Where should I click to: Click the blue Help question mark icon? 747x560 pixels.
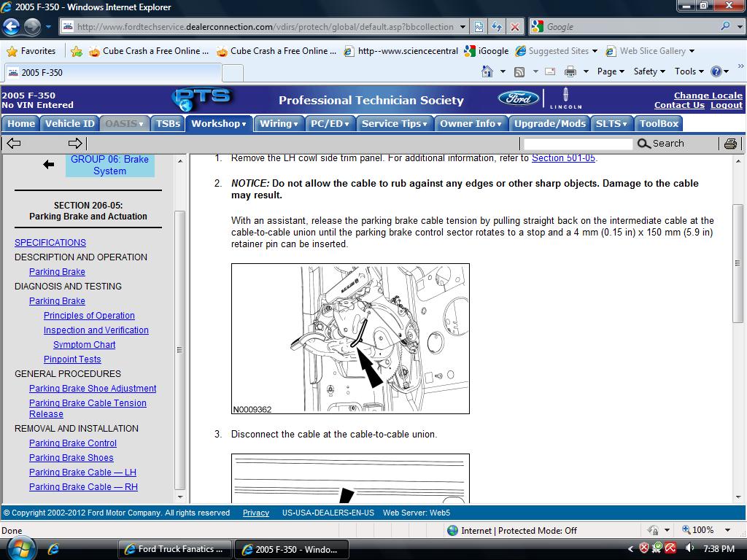[x=716, y=71]
